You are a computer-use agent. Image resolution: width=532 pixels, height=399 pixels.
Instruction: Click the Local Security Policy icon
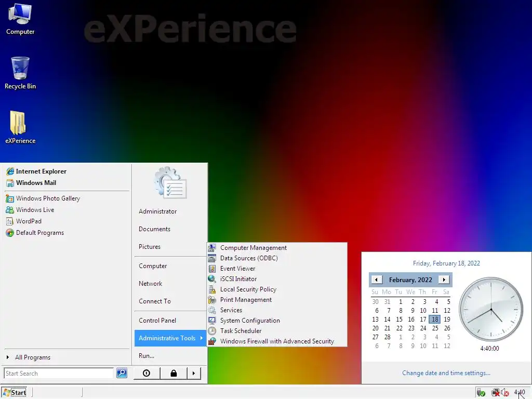212,289
